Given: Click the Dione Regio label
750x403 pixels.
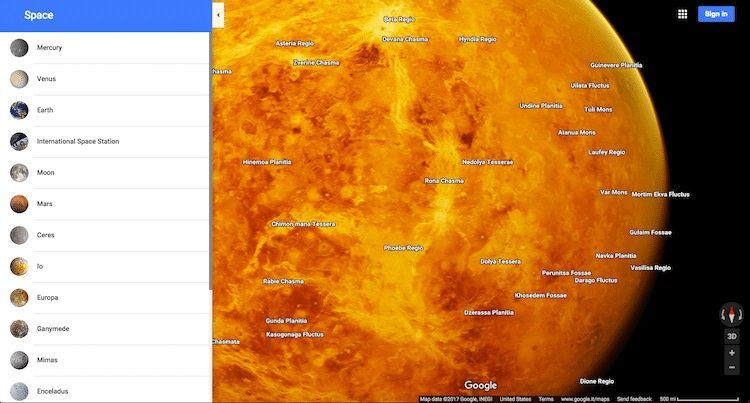Looking at the screenshot, I should pos(596,381).
